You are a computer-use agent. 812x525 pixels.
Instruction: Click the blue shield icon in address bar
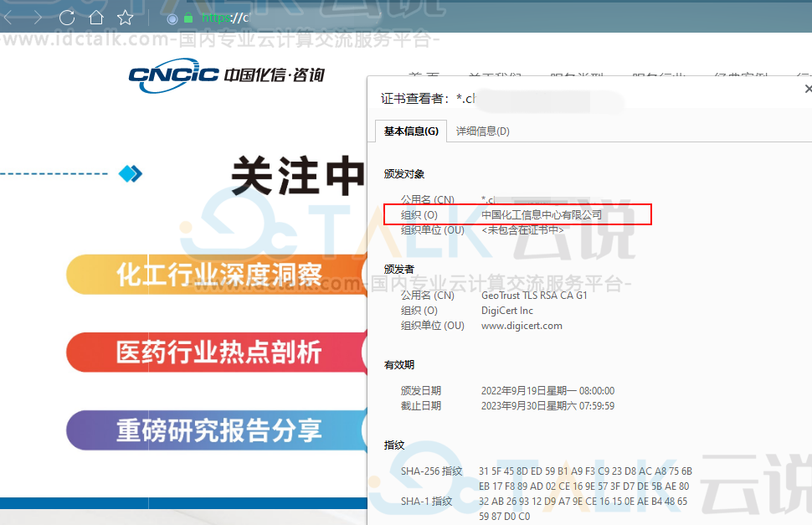[172, 19]
